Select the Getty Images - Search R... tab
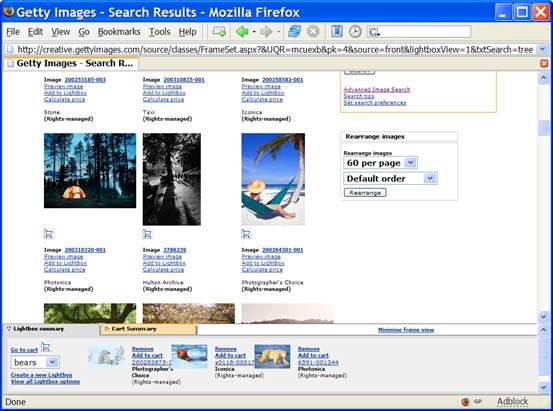 (x=71, y=64)
